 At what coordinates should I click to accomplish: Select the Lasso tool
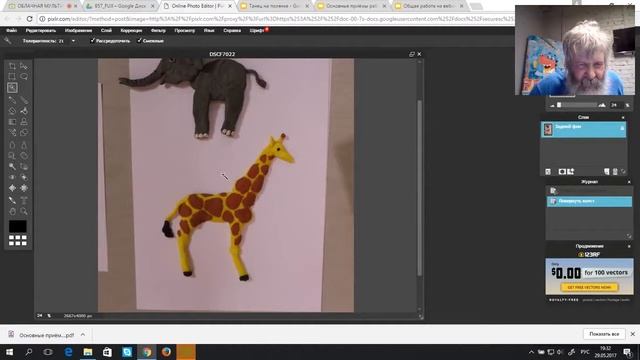[24, 77]
